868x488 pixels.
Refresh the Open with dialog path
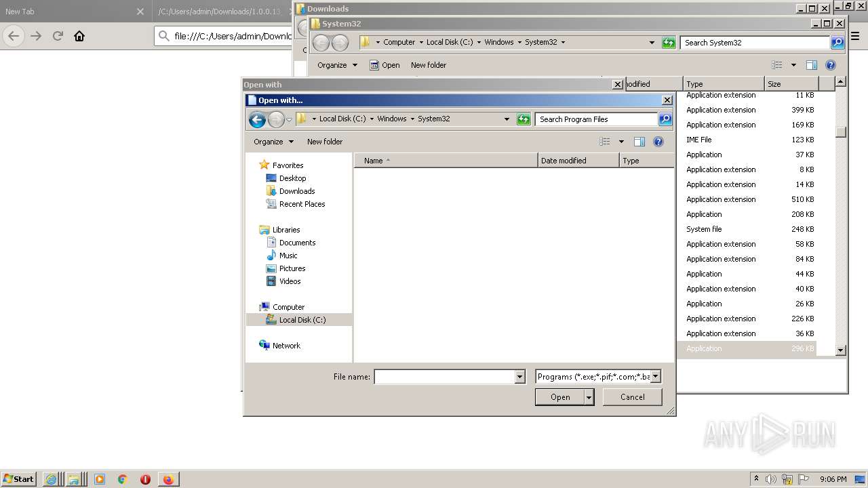523,119
